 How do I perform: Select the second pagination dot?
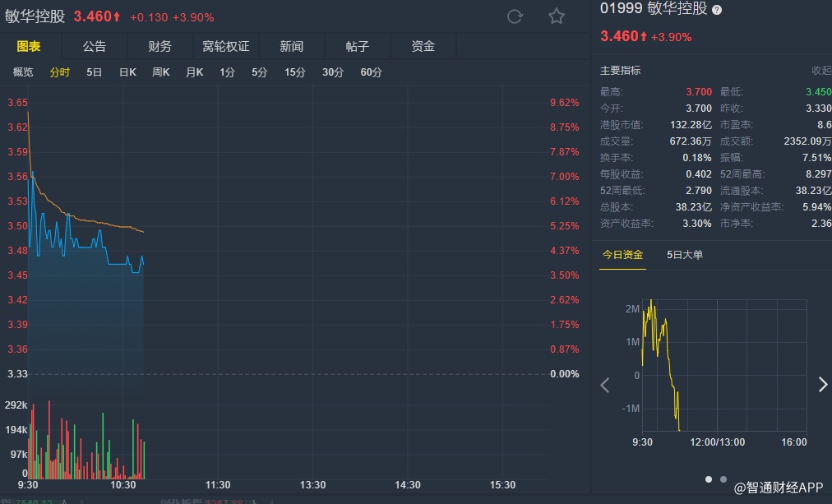[723, 479]
